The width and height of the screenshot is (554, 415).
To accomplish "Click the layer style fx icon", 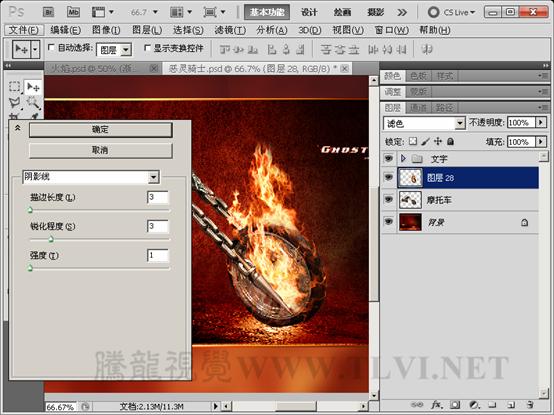I will pos(437,404).
